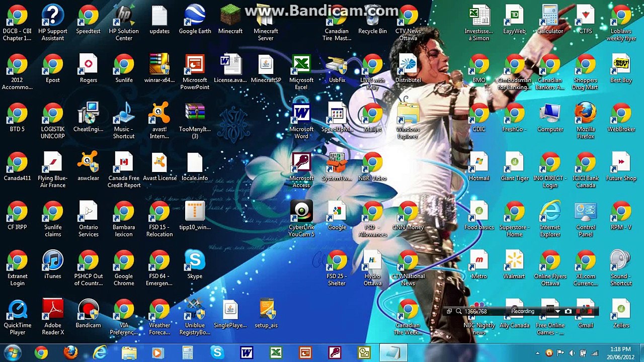This screenshot has height=362, width=644.
Task: Select the UsbFix desktop icon
Action: click(337, 69)
